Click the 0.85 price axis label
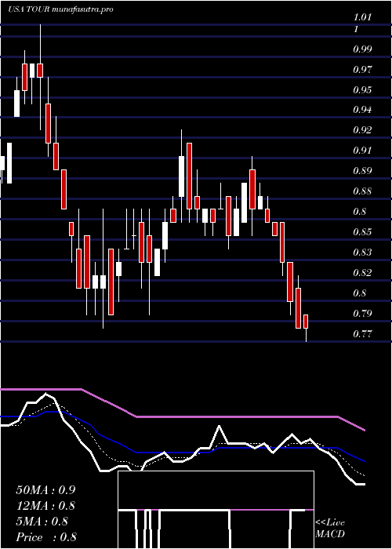This screenshot has width=392, height=549. point(362,232)
